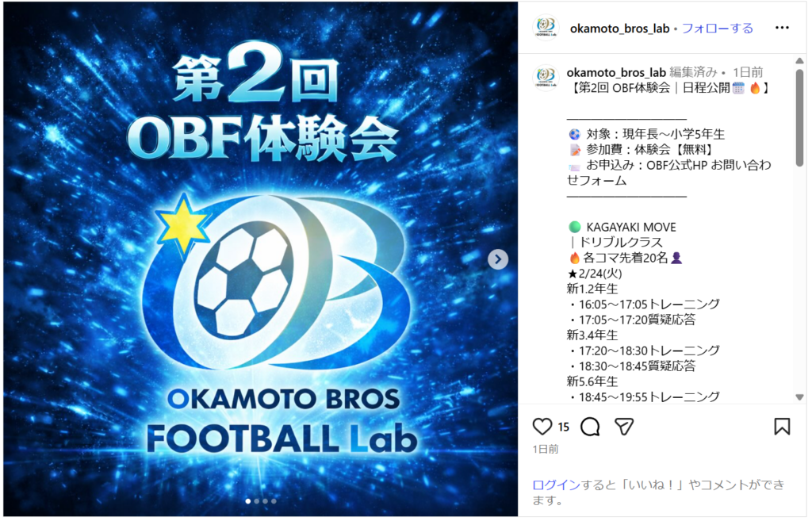This screenshot has width=812, height=521.
Task: Open the three-dot more options menu
Action: click(x=782, y=28)
